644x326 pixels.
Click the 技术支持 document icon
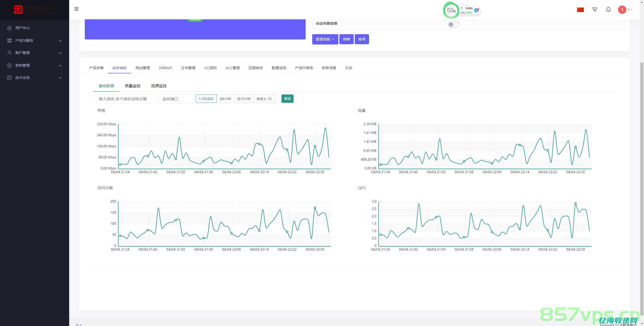click(10, 78)
